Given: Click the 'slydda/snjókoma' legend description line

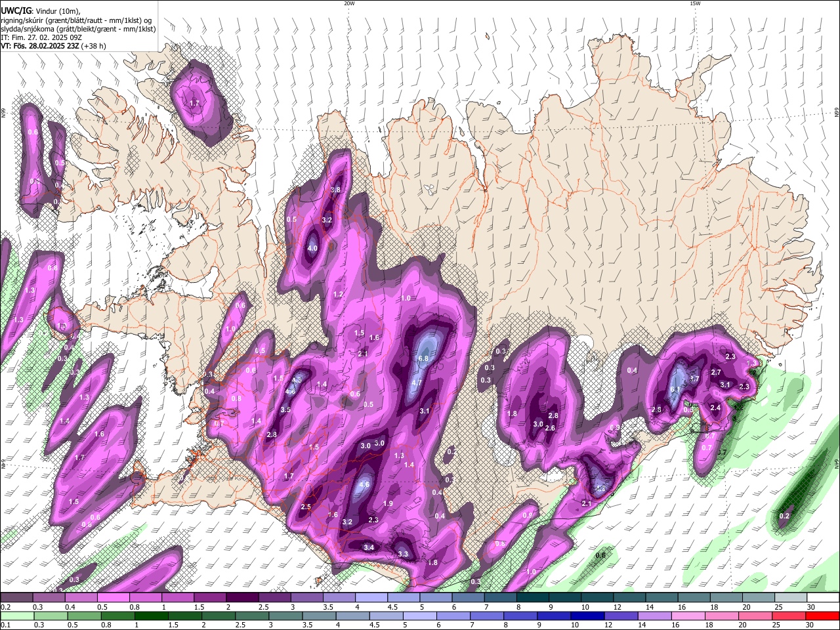Looking at the screenshot, I should pyautogui.click(x=77, y=29).
